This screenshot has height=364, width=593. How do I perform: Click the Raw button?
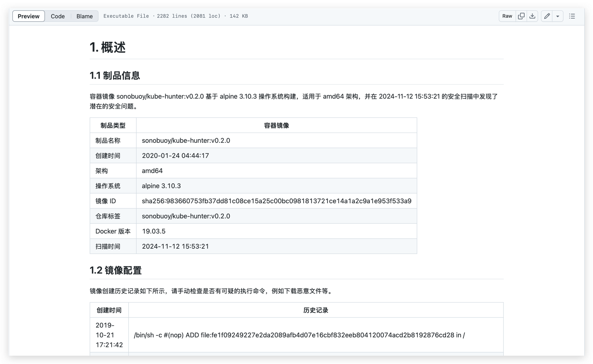point(507,16)
